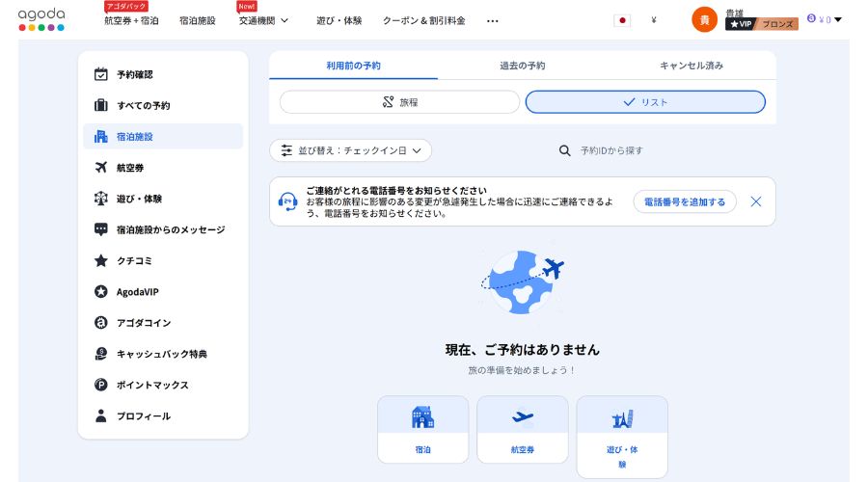Viewport: 868px width, 482px height.
Task: Click the message bubble icon for 宿泊施設からのメッセージ
Action: click(x=100, y=229)
